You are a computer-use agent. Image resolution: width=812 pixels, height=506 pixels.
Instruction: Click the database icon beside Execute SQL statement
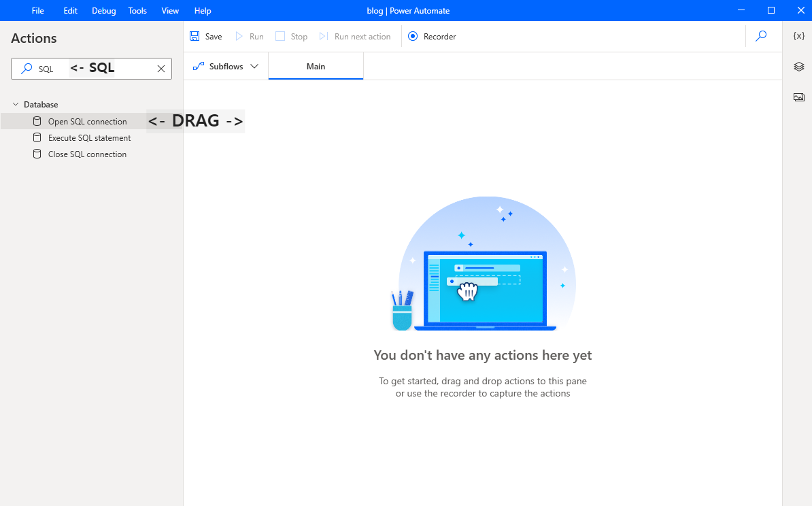pos(37,137)
